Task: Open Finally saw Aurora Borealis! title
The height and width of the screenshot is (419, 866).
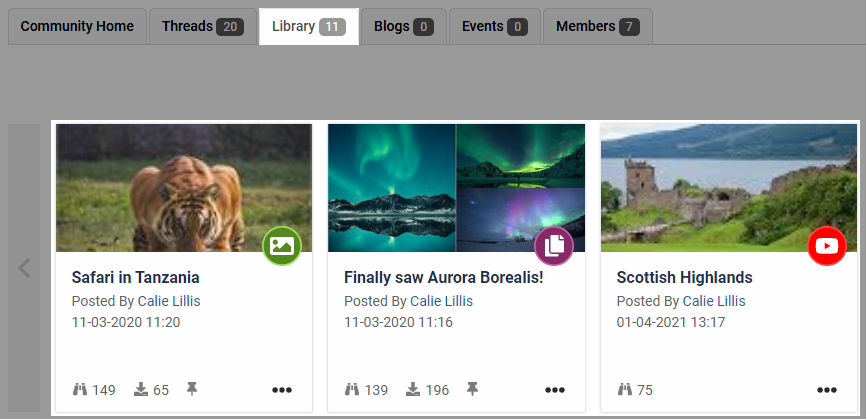Action: [443, 277]
